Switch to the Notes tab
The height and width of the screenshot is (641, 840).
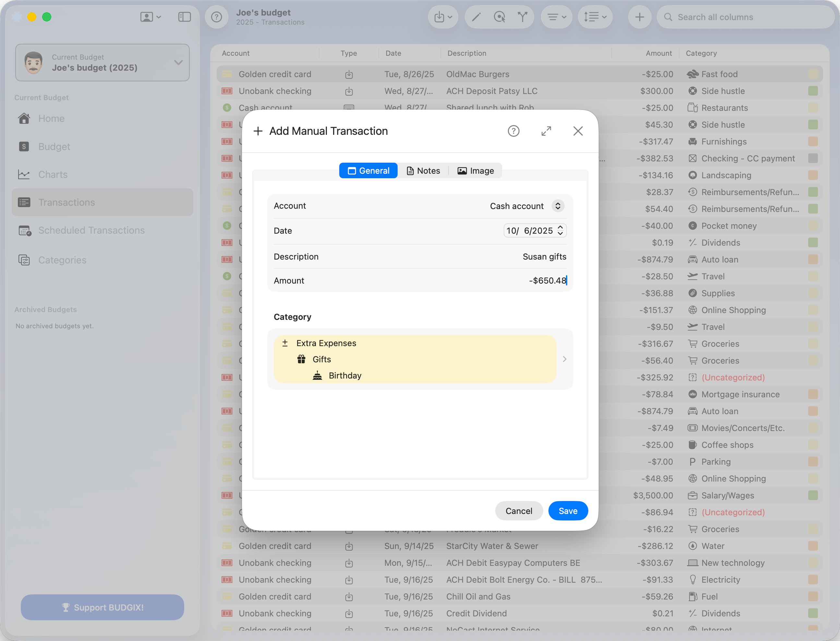(423, 170)
